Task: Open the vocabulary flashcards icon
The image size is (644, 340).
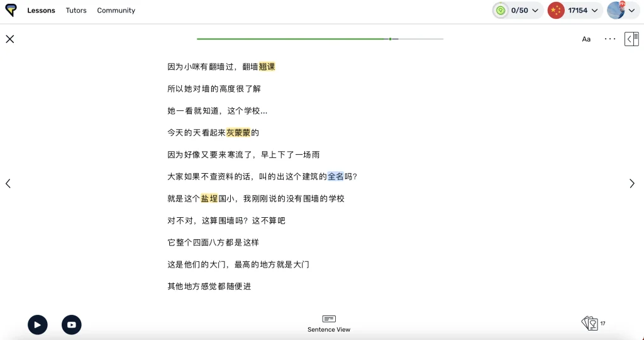Action: point(590,324)
